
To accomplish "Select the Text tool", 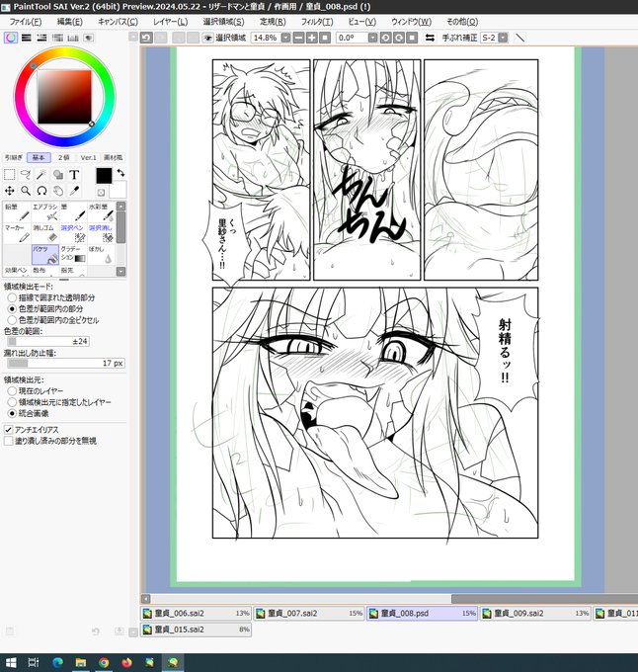I will [74, 175].
